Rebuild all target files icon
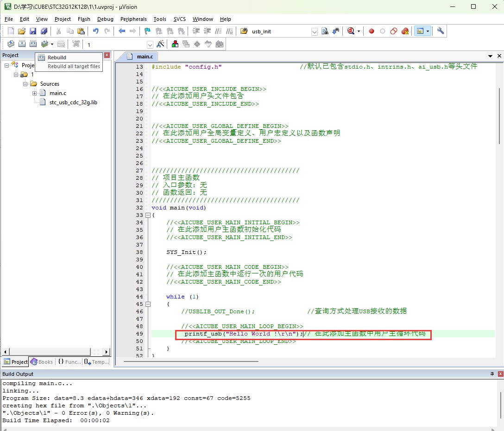The width and height of the screenshot is (504, 431). click(x=33, y=44)
